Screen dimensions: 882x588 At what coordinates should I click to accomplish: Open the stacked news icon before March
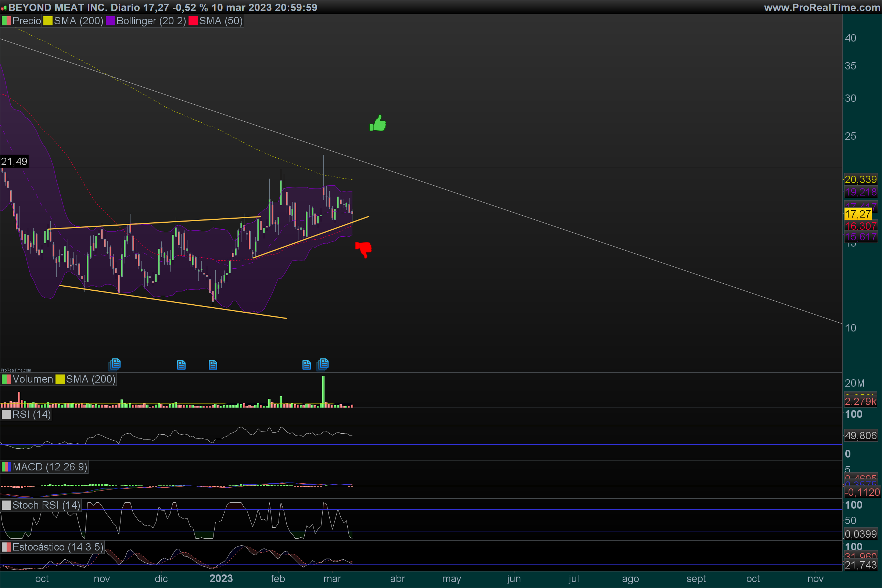tap(323, 364)
